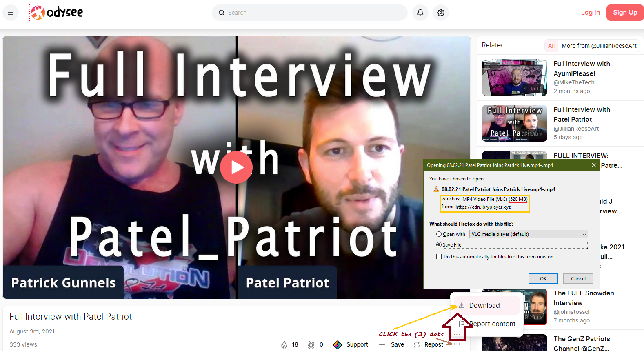The image size is (644, 351).
Task: Click the Repost button
Action: pyautogui.click(x=428, y=345)
